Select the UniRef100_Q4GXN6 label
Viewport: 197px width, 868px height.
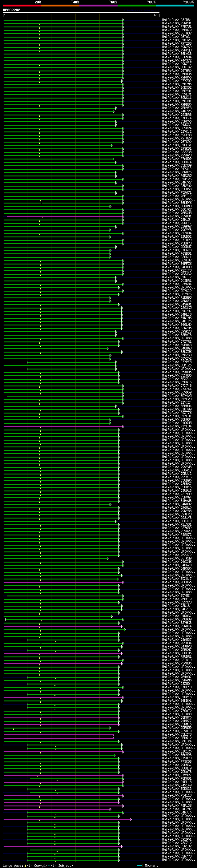(177, 562)
